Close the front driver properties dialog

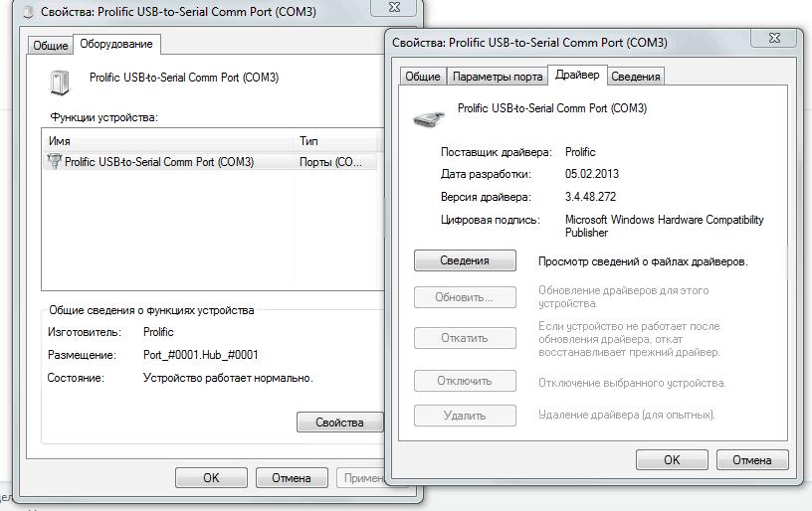[x=775, y=37]
